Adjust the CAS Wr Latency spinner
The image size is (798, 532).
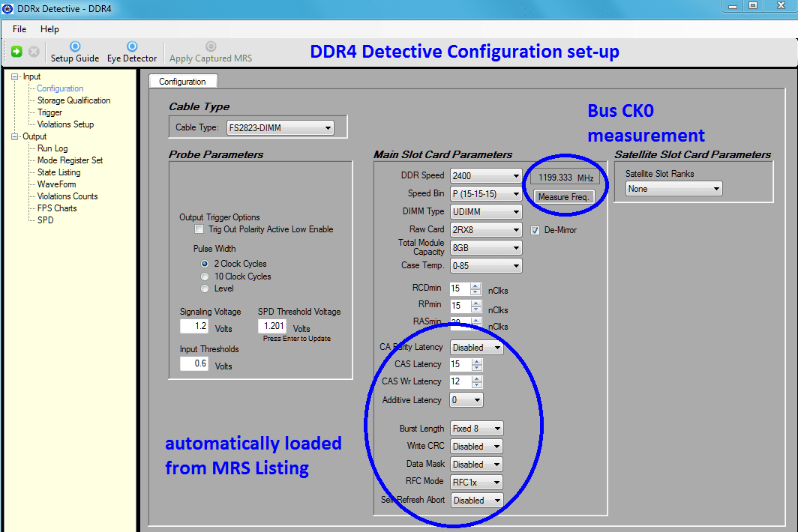(x=476, y=381)
